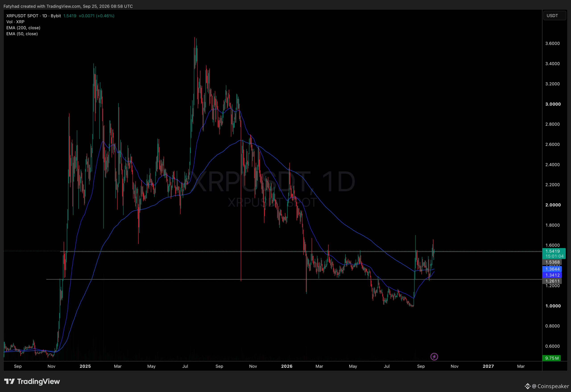The image size is (571, 392).
Task: Select the EMA (50, close) indicator label
Action: coord(22,34)
